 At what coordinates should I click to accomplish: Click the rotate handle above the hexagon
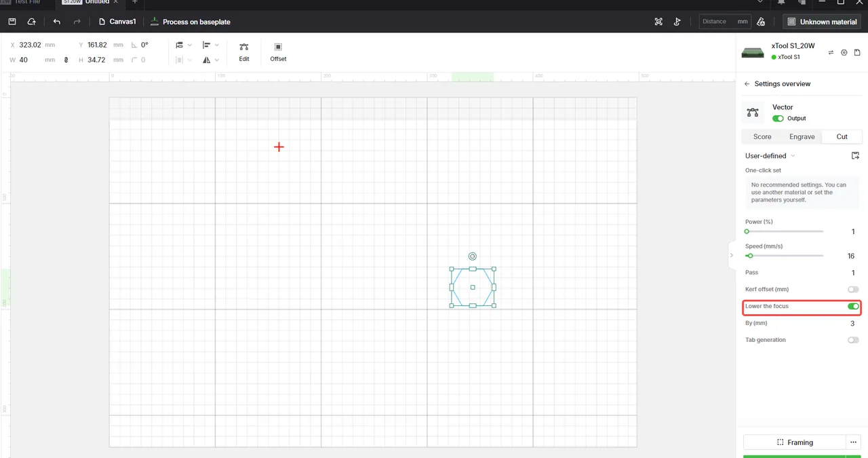tap(473, 256)
